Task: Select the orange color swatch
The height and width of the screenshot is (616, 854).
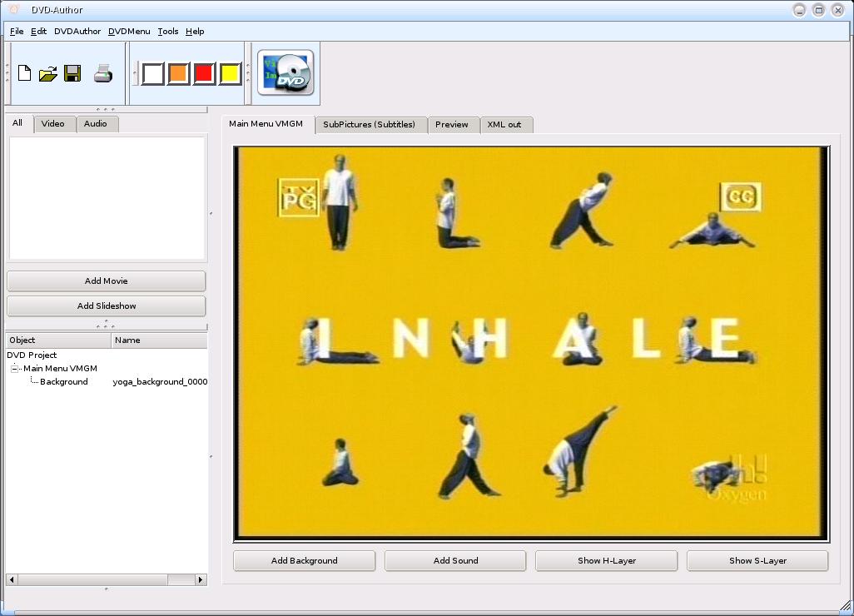Action: [x=179, y=73]
